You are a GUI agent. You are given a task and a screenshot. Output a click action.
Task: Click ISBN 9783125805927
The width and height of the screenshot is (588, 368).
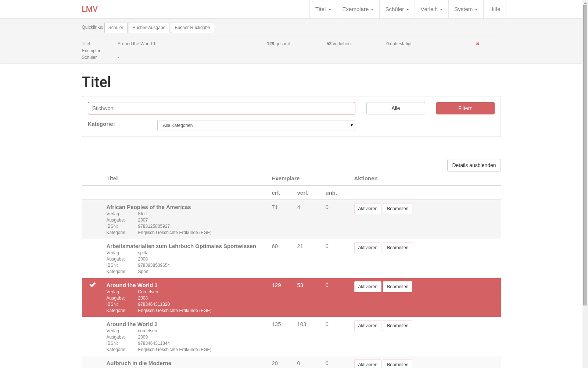tap(154, 226)
